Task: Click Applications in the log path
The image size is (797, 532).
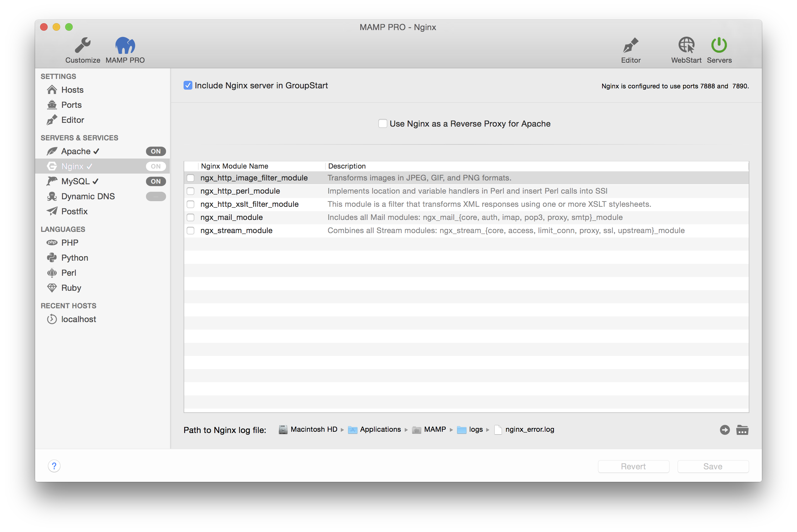Action: (380, 429)
